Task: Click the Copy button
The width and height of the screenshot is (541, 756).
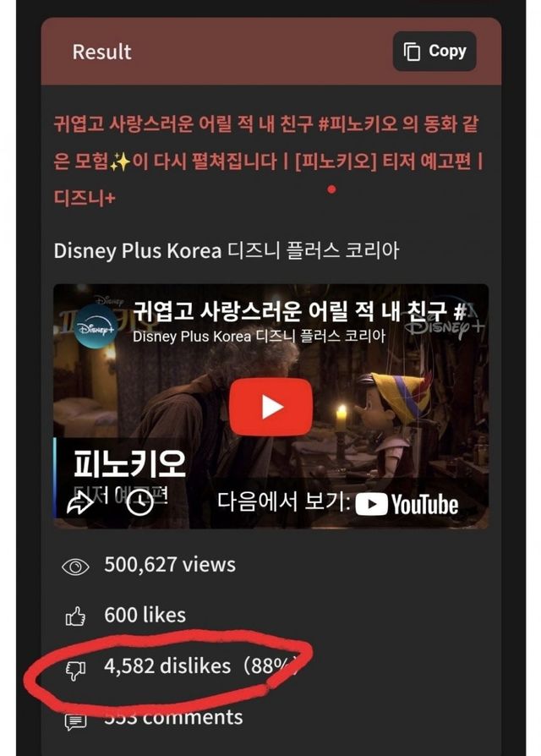Action: coord(434,52)
